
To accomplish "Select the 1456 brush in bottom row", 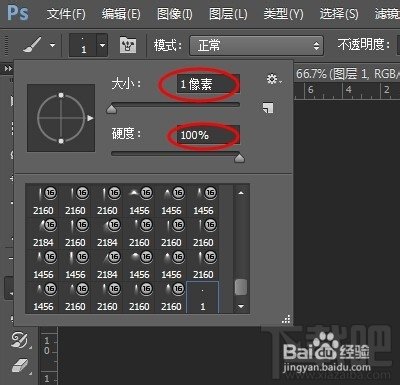I will 43,297.
